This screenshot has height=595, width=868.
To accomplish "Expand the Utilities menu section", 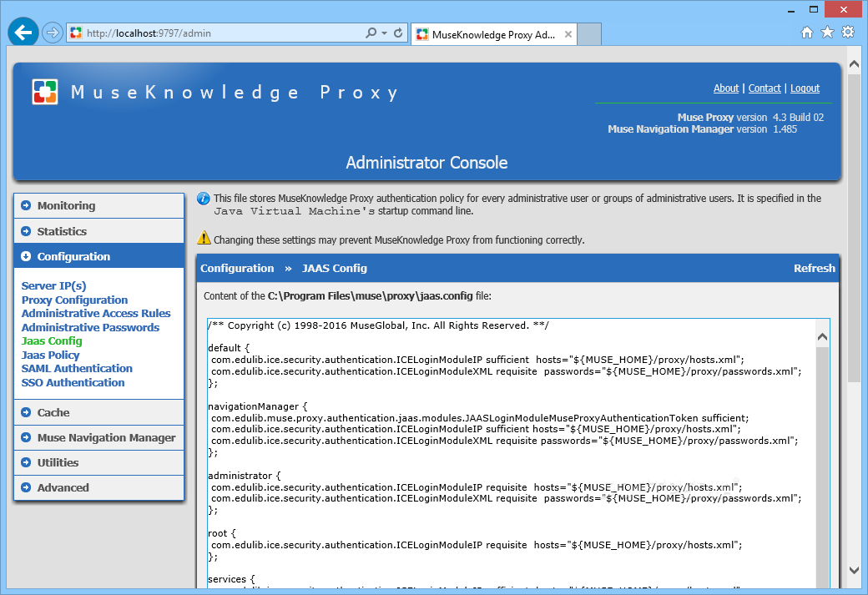I will point(99,462).
